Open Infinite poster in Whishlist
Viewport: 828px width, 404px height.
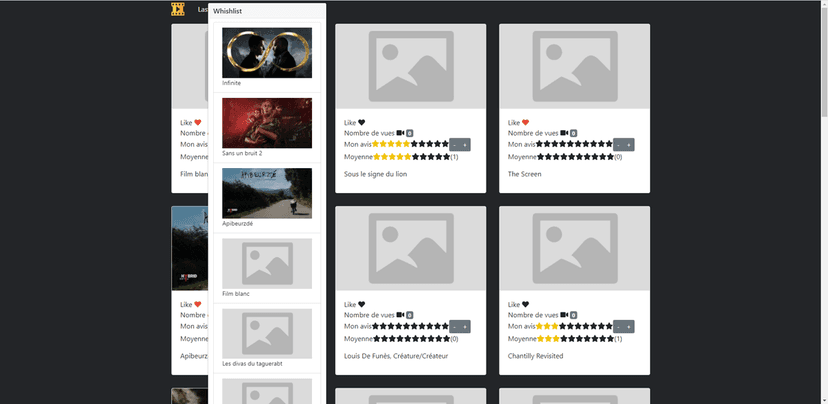point(267,53)
